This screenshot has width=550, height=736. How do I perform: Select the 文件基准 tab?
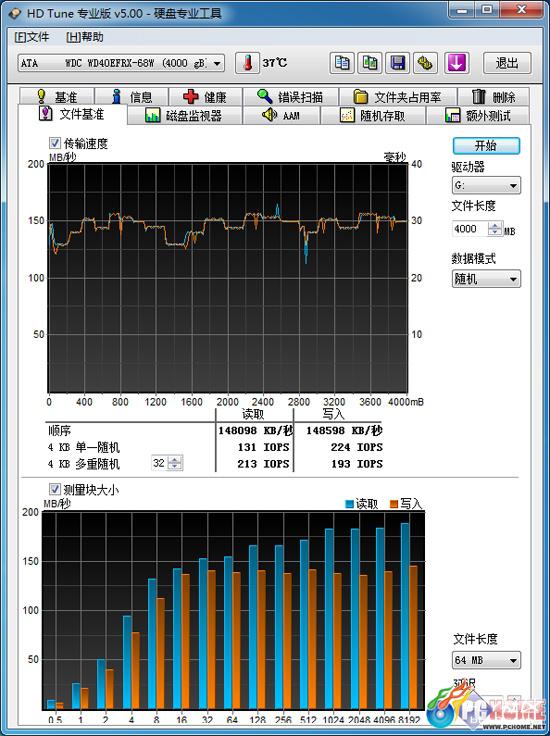coord(72,114)
